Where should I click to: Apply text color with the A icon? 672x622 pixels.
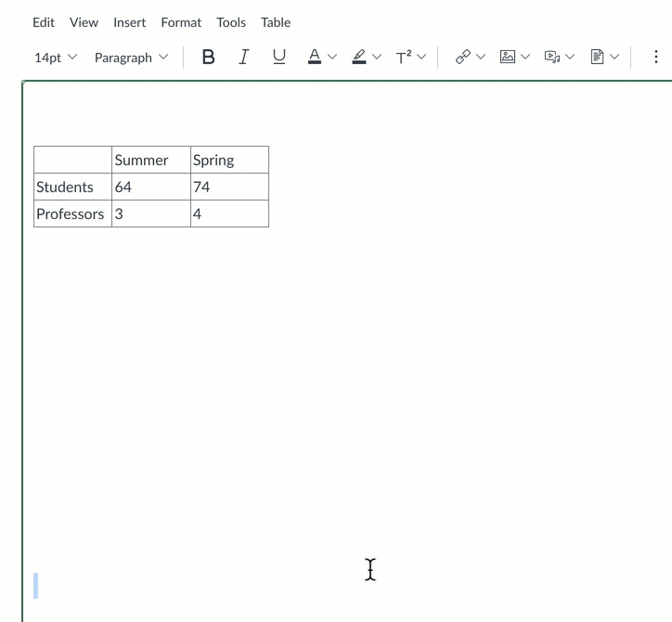[x=315, y=57]
